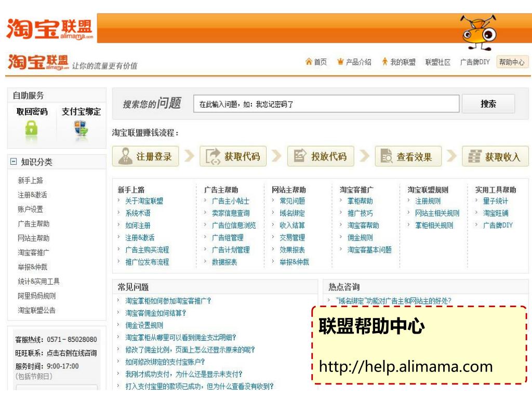Open the 广告主小帖士 link
Screen dimensions: 532x399
click(x=231, y=201)
